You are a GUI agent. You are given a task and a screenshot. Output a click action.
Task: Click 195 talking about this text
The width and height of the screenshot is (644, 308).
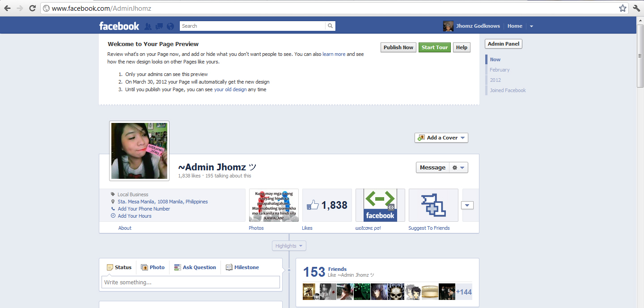(x=228, y=176)
